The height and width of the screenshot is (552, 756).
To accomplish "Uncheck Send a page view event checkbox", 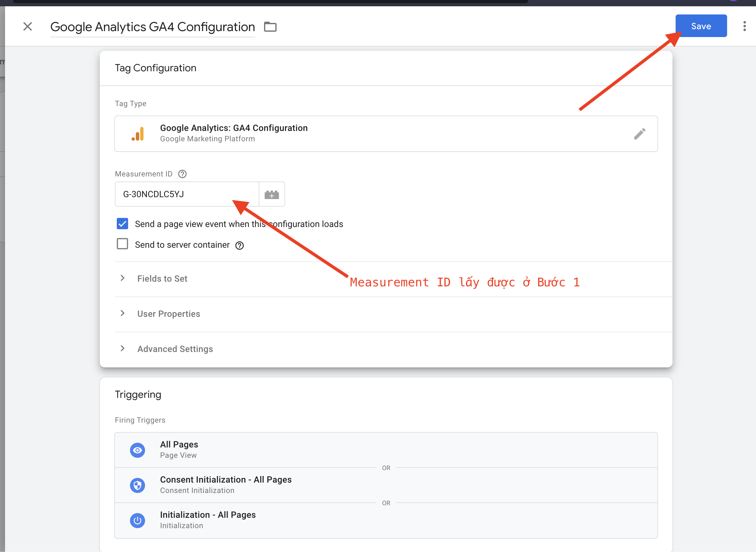I will 123,224.
